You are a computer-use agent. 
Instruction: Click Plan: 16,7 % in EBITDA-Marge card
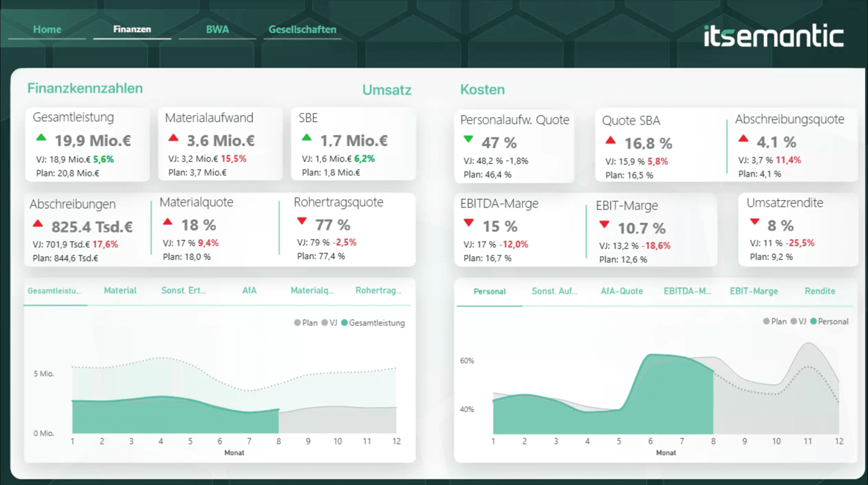(x=487, y=258)
